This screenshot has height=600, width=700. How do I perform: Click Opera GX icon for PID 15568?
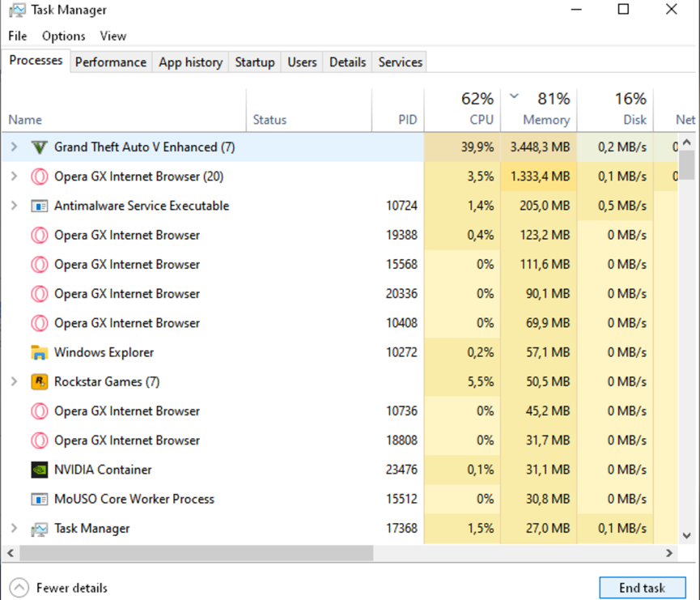tap(40, 265)
